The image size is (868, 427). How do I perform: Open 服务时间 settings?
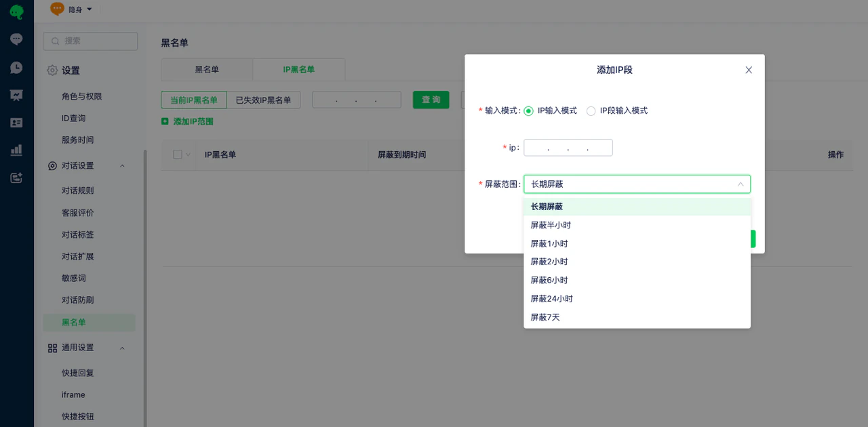click(x=78, y=140)
